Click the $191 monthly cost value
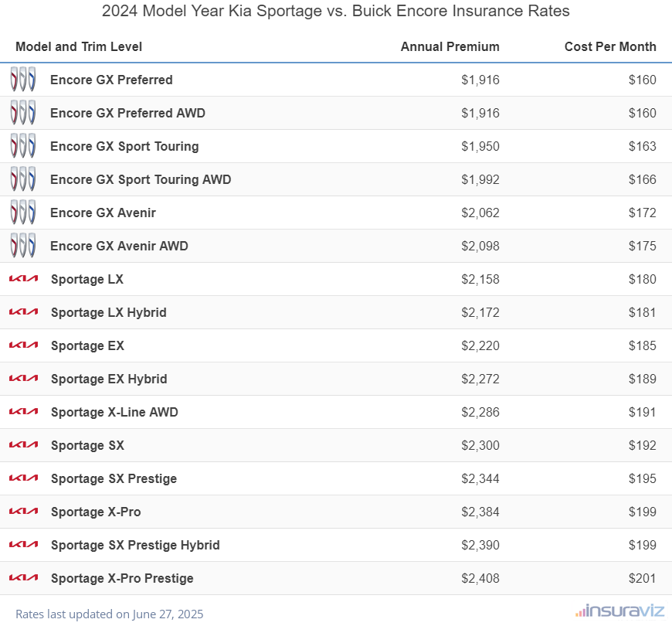The width and height of the screenshot is (672, 626). click(643, 412)
